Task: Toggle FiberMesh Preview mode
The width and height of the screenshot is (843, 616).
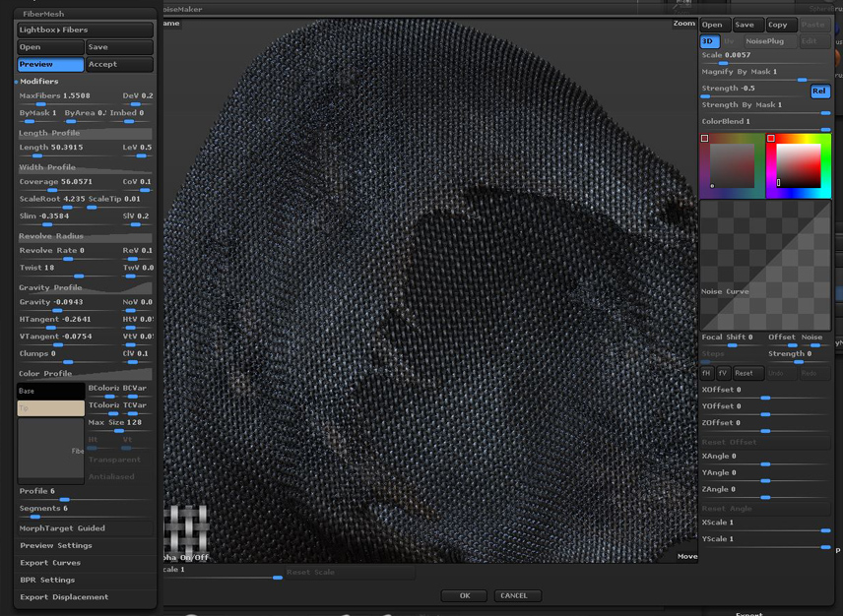Action: pyautogui.click(x=50, y=64)
